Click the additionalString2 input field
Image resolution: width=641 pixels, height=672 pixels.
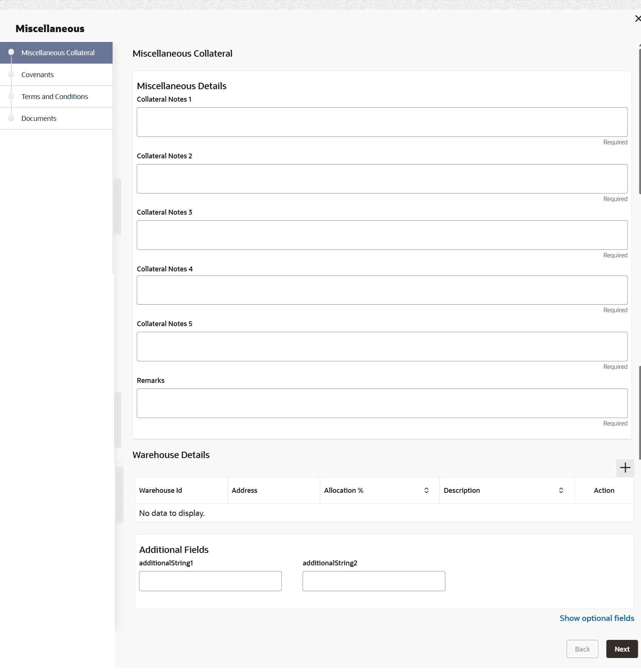coord(374,581)
